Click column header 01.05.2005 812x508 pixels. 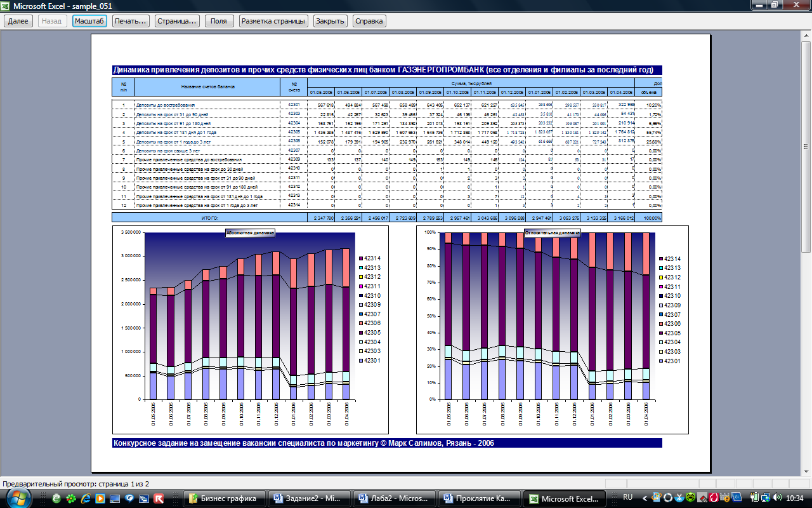321,93
